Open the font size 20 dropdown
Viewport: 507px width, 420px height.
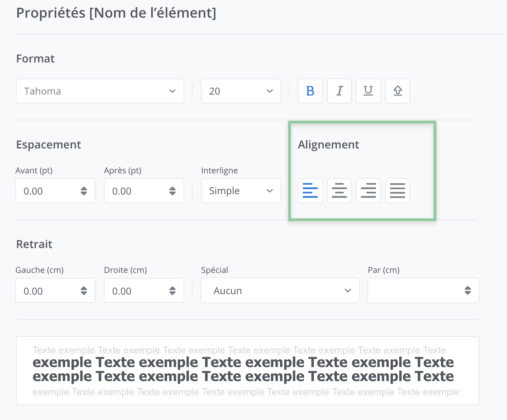click(241, 91)
